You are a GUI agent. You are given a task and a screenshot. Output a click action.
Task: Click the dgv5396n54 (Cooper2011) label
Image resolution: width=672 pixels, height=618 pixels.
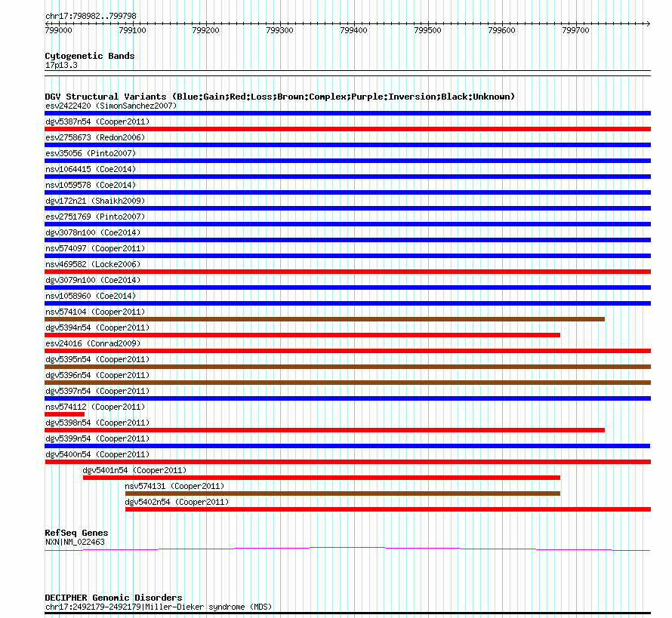pyautogui.click(x=97, y=375)
